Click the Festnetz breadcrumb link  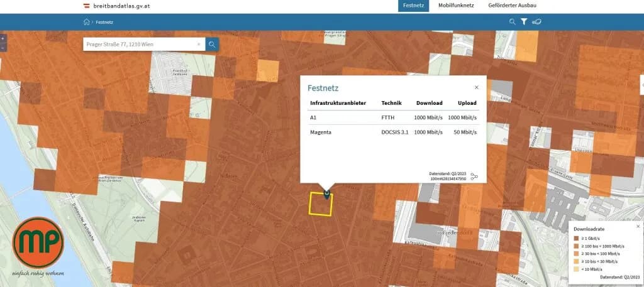104,22
